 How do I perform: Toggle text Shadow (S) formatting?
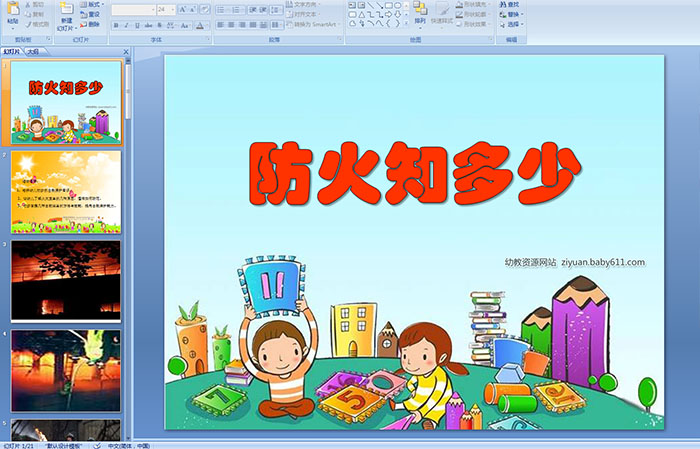tap(159, 25)
